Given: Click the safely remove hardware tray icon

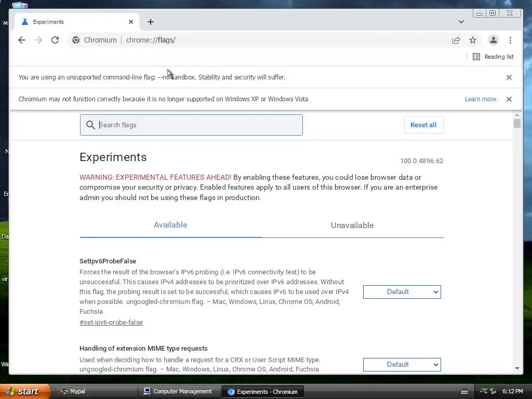Looking at the screenshot, I should [494, 391].
